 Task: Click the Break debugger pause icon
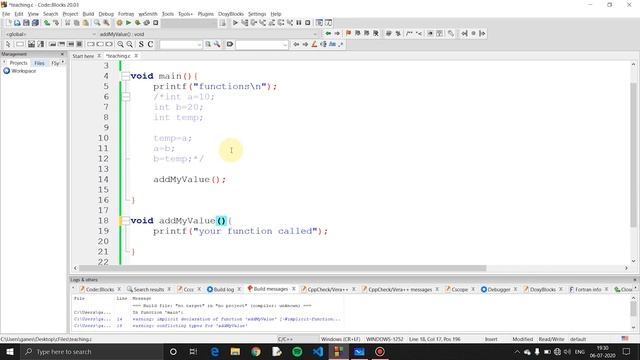(299, 23)
